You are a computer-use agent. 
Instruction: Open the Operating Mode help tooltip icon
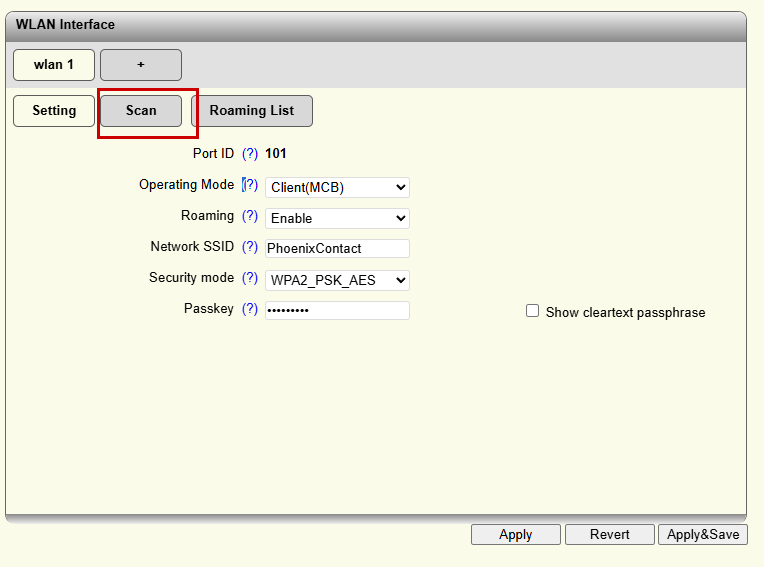250,185
